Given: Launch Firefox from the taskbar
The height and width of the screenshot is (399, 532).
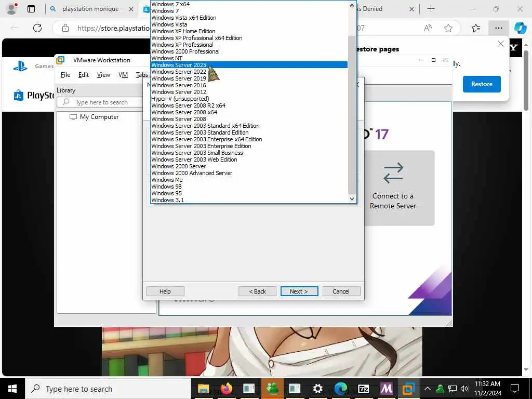Looking at the screenshot, I should coord(226,389).
